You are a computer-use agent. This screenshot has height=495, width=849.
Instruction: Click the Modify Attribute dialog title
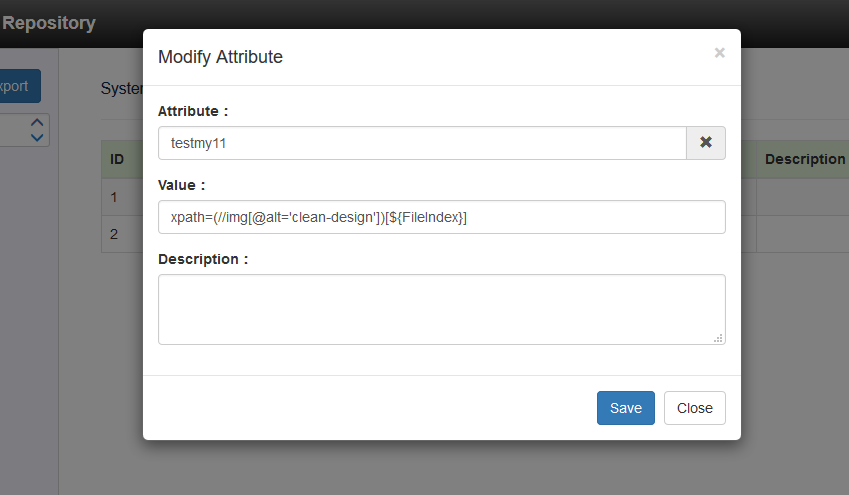click(x=220, y=57)
